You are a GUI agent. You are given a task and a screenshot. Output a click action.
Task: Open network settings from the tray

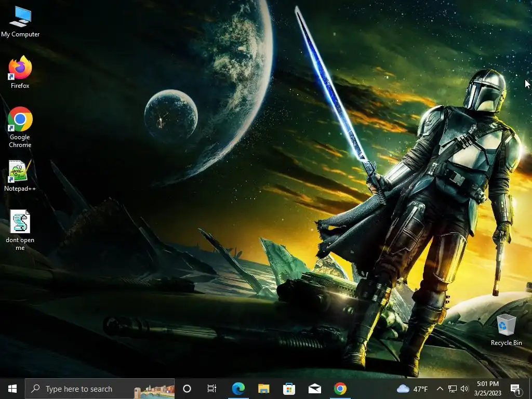(453, 389)
